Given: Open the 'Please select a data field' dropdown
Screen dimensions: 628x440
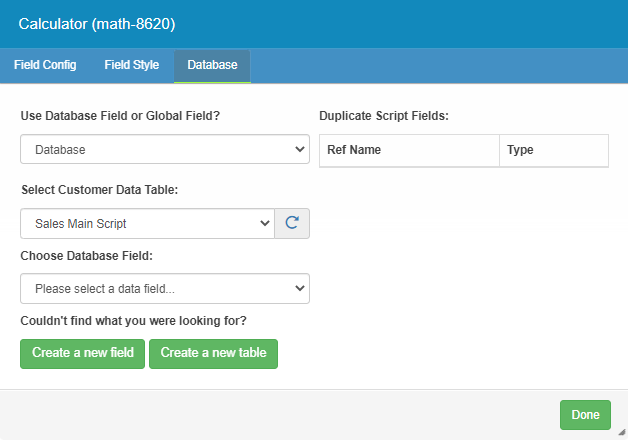Looking at the screenshot, I should [x=165, y=289].
